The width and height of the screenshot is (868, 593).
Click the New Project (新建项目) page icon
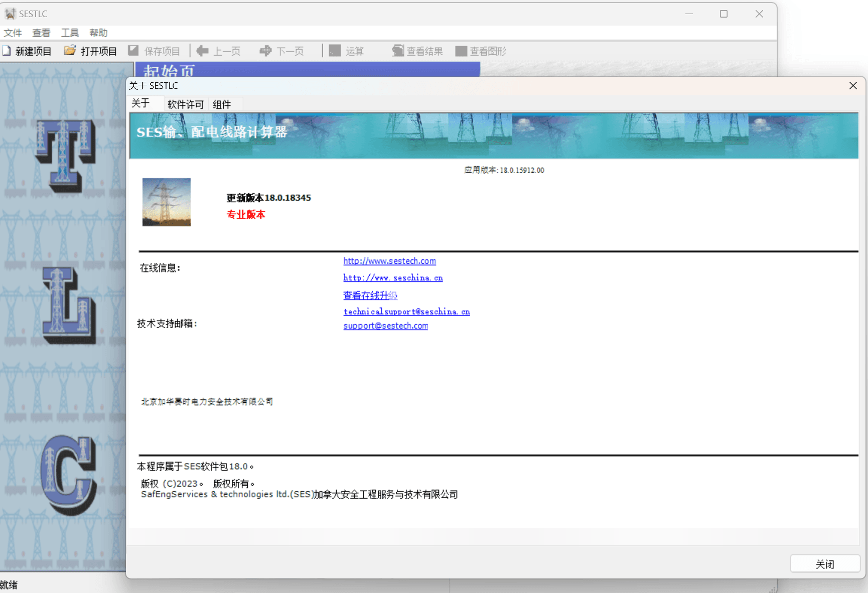click(x=7, y=51)
